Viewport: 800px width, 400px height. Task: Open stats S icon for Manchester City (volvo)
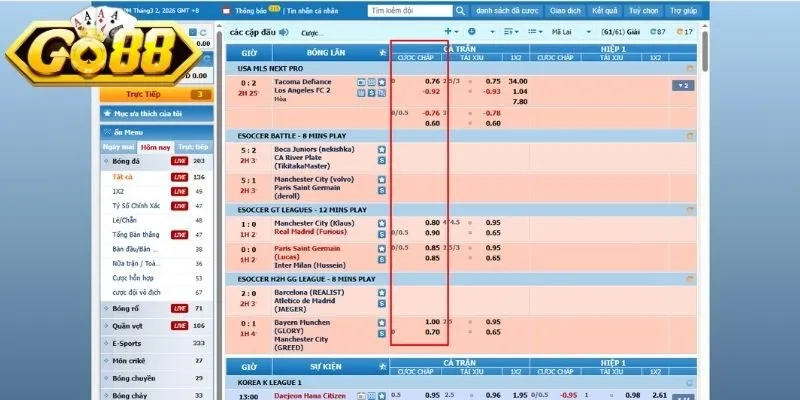(382, 190)
